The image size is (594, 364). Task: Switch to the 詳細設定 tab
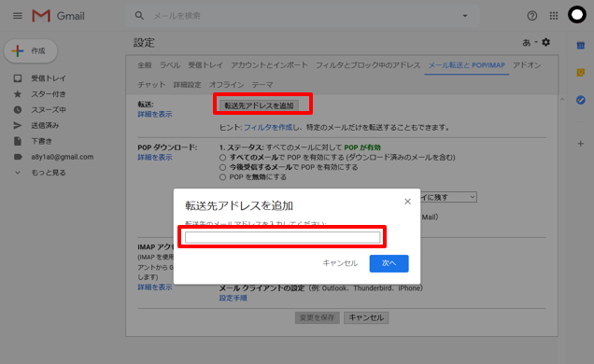coord(187,84)
